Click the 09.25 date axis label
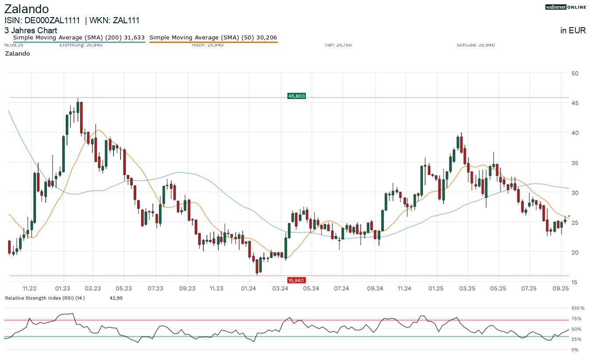591x364 pixels. click(561, 289)
